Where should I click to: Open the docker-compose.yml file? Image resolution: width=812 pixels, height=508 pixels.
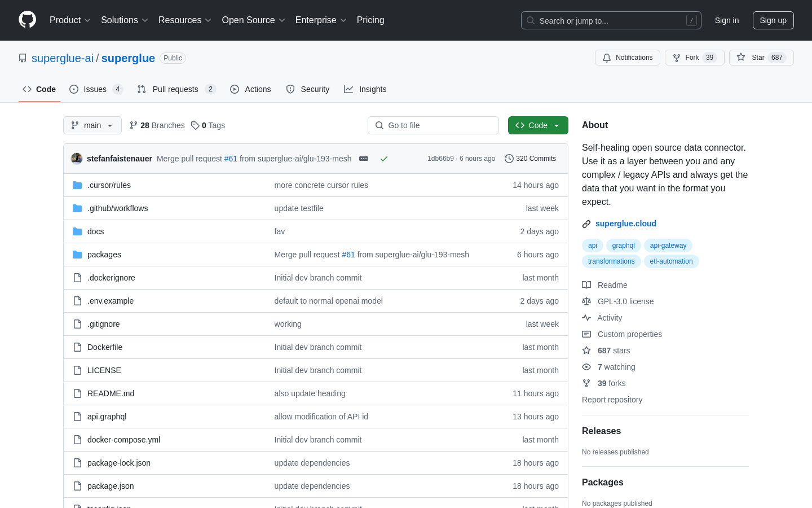[123, 440]
